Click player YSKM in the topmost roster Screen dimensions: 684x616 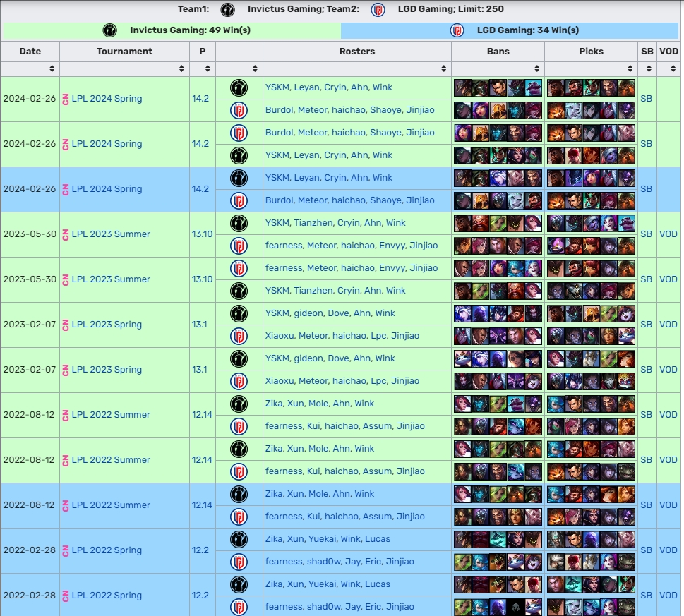[277, 87]
